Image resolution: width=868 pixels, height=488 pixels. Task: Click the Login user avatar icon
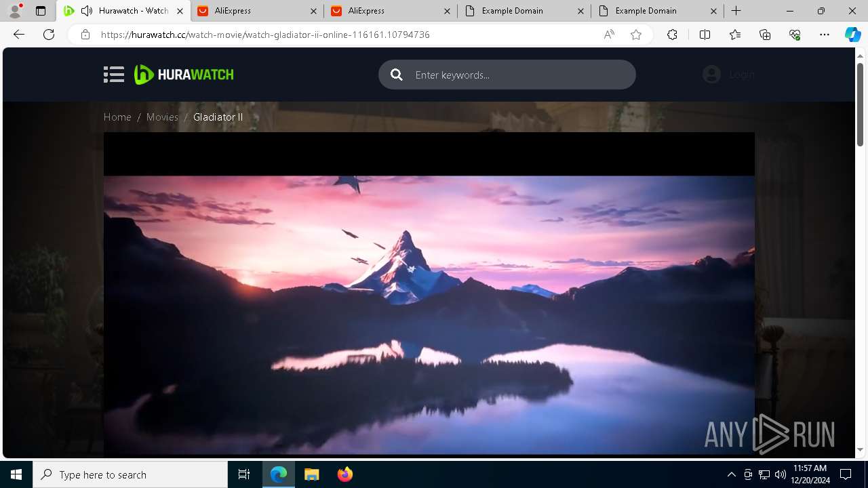[x=711, y=75]
